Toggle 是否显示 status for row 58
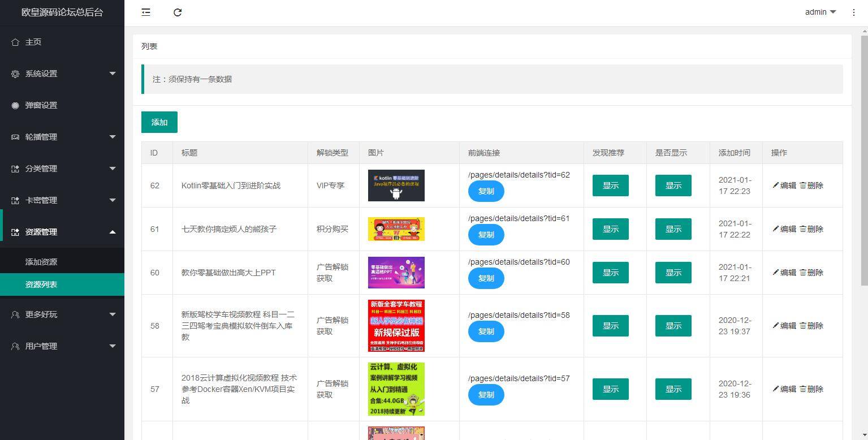The height and width of the screenshot is (440, 868). click(x=673, y=326)
